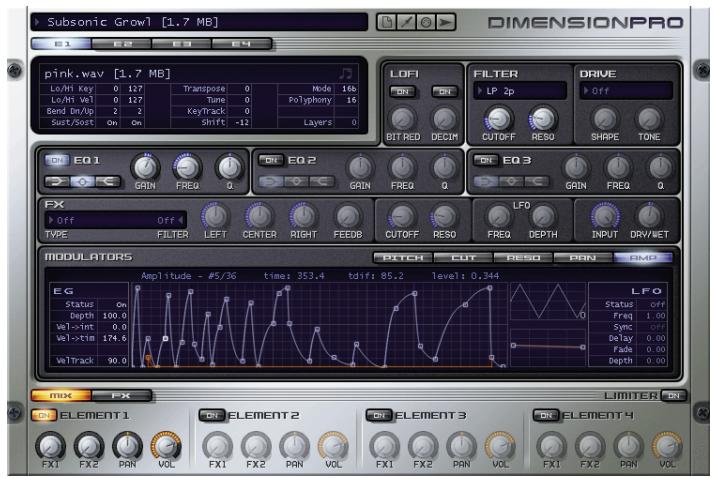
Task: Enable EQ 3 with its ON button
Action: (486, 160)
